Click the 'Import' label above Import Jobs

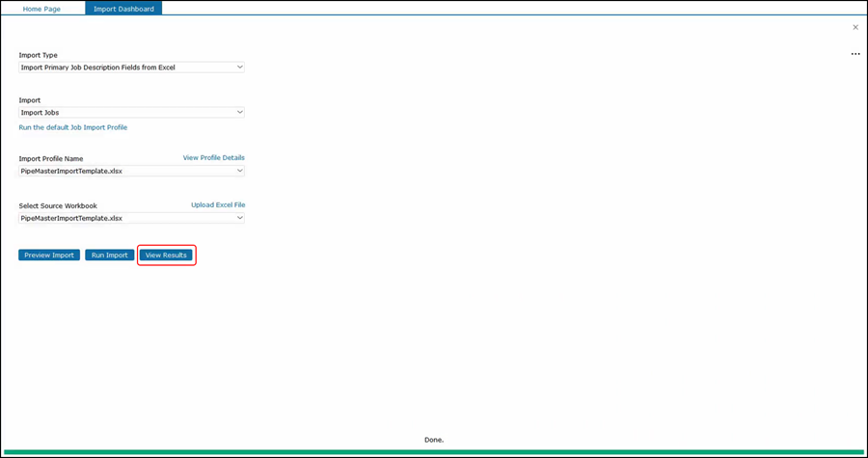coord(30,100)
